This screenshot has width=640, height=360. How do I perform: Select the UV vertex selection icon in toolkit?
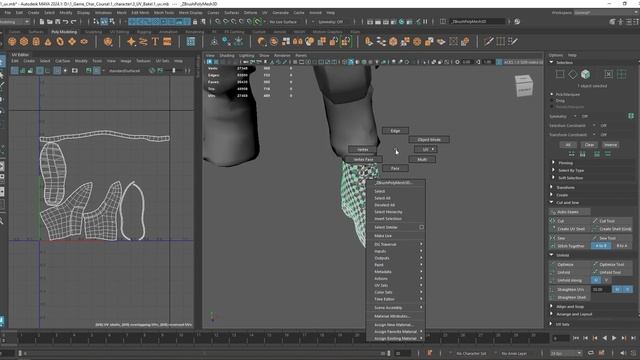(x=560, y=74)
